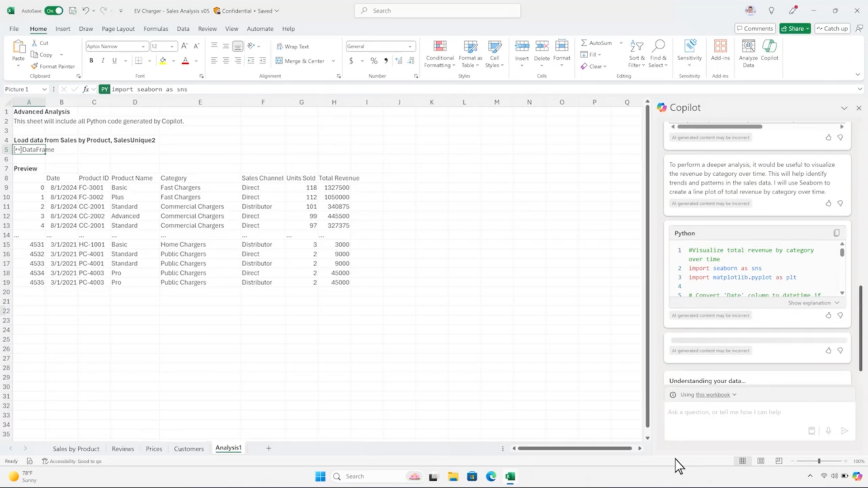This screenshot has width=868, height=488.
Task: Copy the Python code in Copilot pane
Action: click(836, 232)
